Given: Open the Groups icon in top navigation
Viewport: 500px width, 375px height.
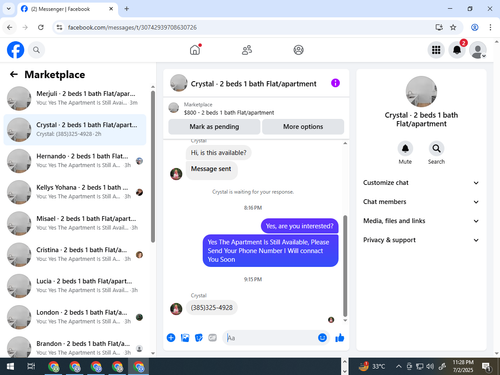Looking at the screenshot, I should 298,50.
